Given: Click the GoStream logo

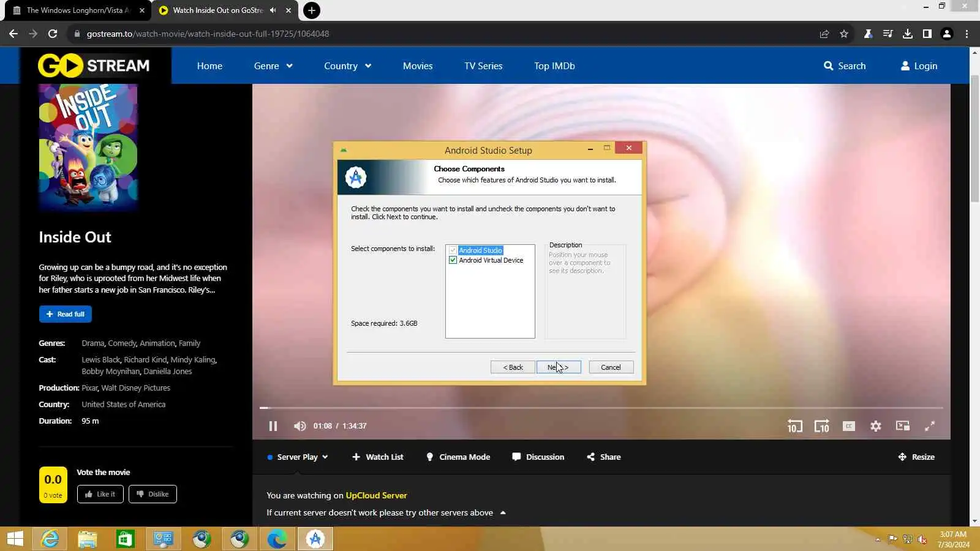Looking at the screenshot, I should tap(94, 66).
